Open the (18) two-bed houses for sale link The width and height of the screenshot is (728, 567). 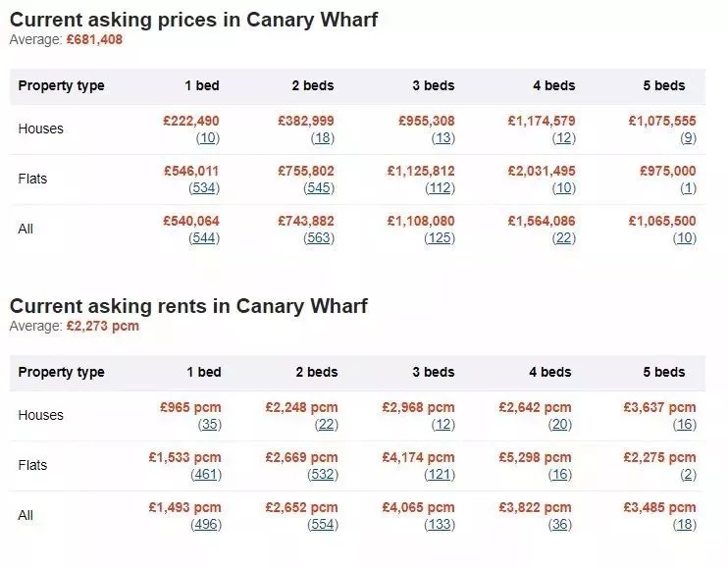tap(323, 138)
